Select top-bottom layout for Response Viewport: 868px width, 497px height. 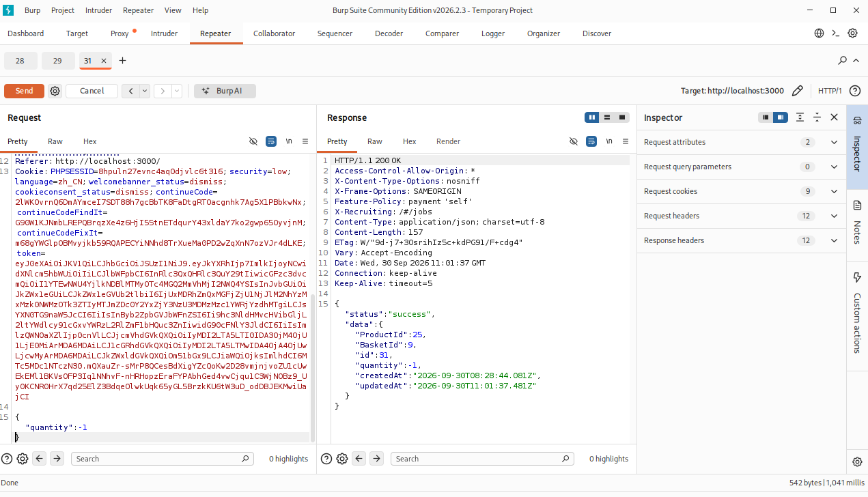607,117
